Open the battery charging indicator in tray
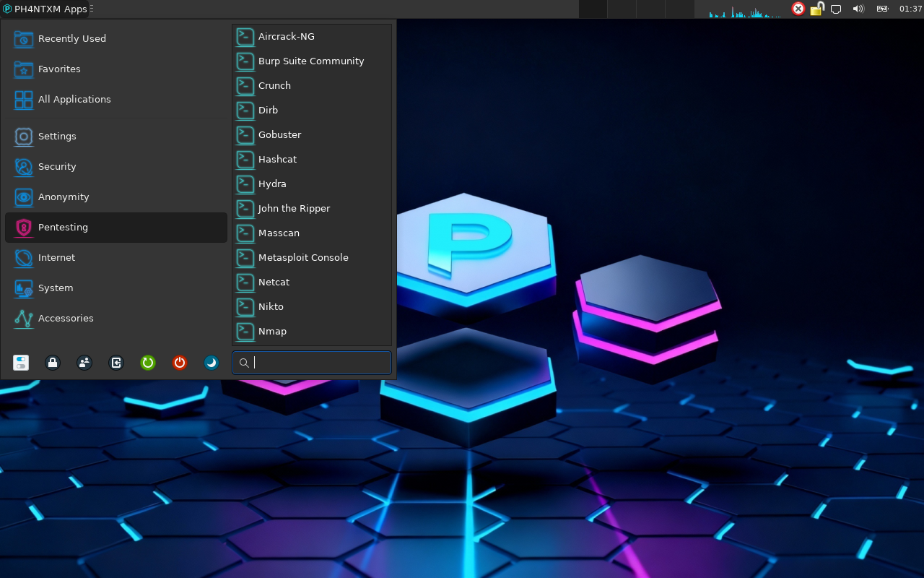Viewport: 924px width, 578px height. (881, 9)
